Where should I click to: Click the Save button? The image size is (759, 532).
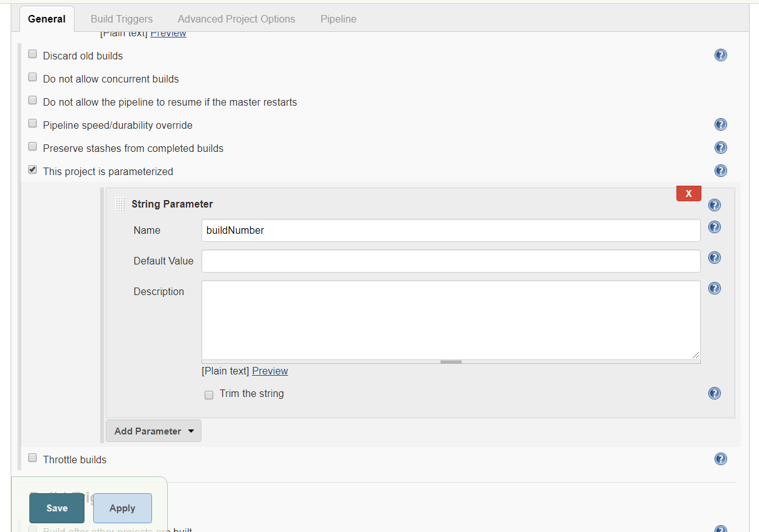56,508
